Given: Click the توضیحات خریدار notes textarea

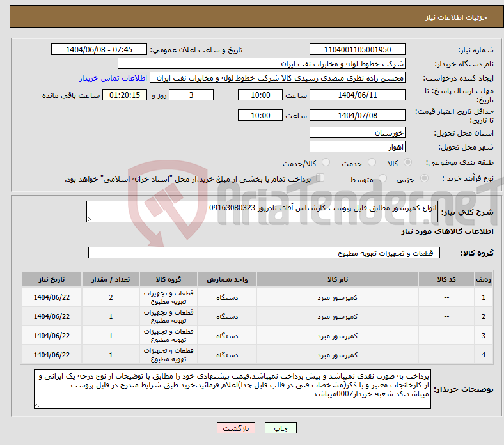Looking at the screenshot, I should tap(232, 389).
